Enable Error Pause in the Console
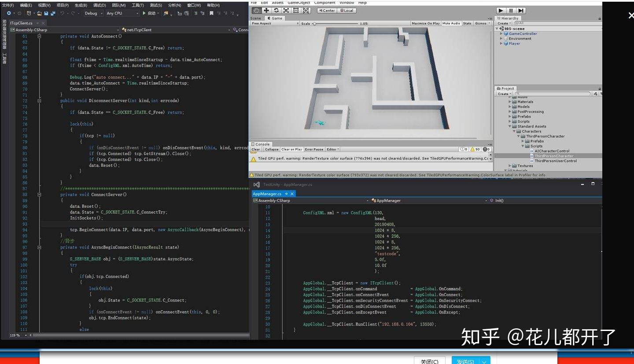This screenshot has height=364, width=634. pos(314,149)
